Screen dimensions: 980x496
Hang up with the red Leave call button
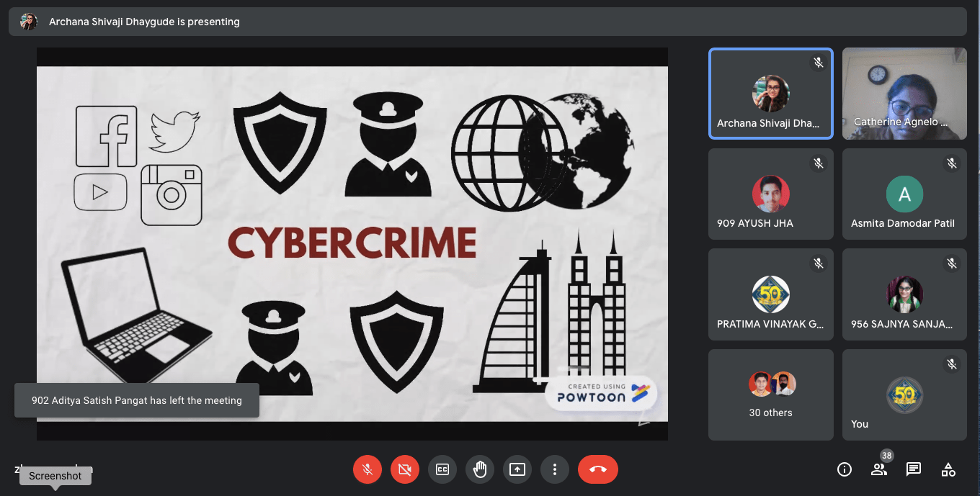click(598, 469)
